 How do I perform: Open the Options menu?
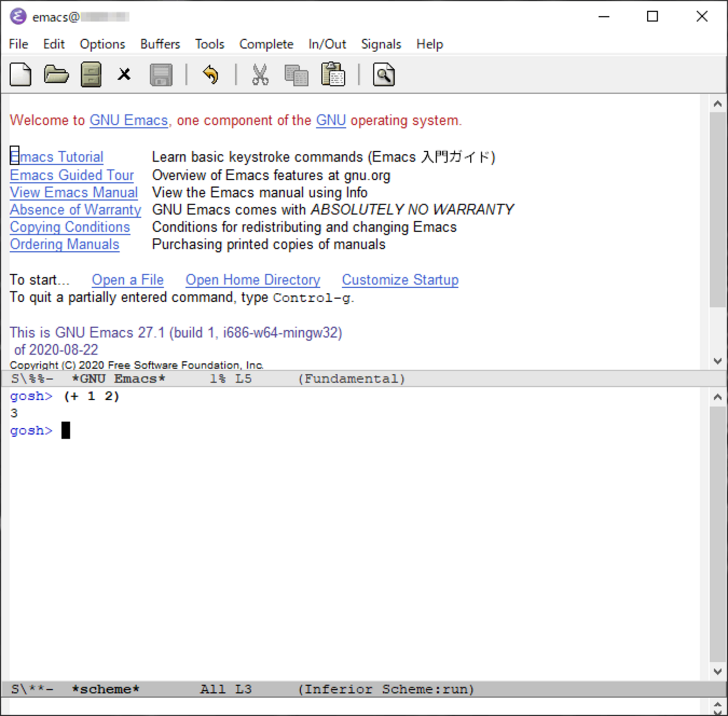click(x=102, y=44)
